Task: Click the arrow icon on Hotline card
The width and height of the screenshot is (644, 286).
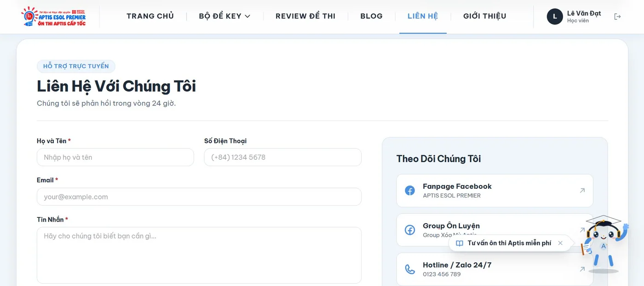Action: [582, 269]
